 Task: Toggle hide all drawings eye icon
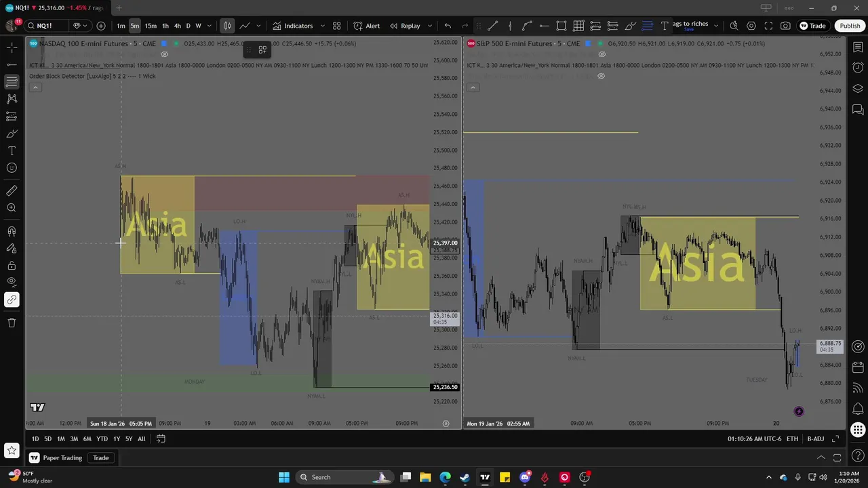[12, 282]
